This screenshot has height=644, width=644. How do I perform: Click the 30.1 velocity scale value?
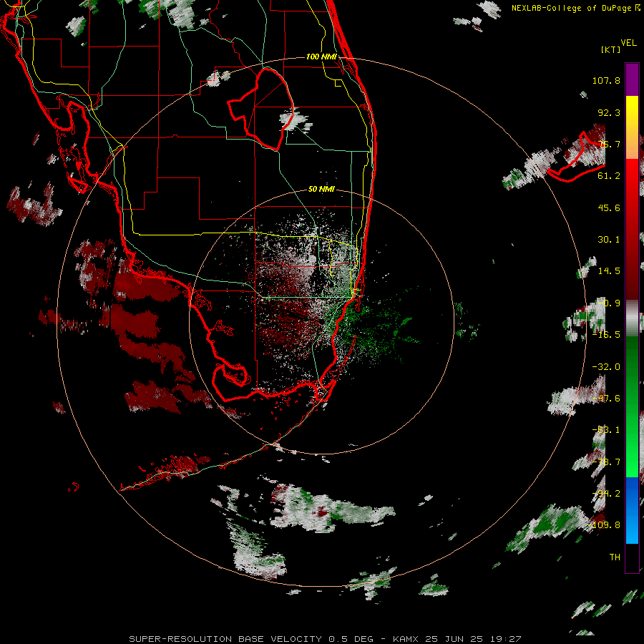[x=609, y=240]
